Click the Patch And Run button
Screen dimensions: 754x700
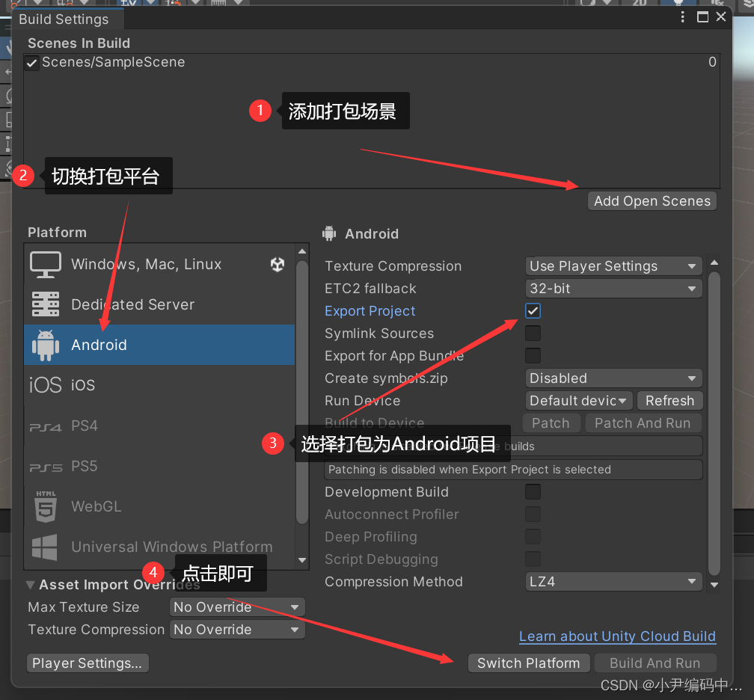tap(643, 423)
